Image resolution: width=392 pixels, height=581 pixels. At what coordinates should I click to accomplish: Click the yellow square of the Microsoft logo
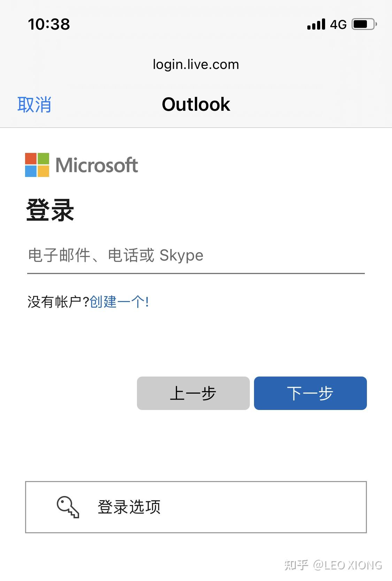(x=43, y=171)
